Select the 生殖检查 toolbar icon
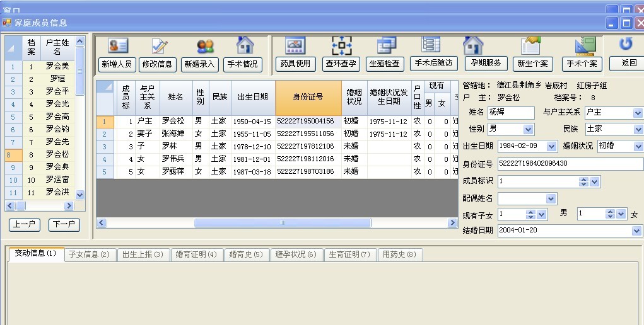Viewport: 644px width, 325px height. [x=385, y=45]
